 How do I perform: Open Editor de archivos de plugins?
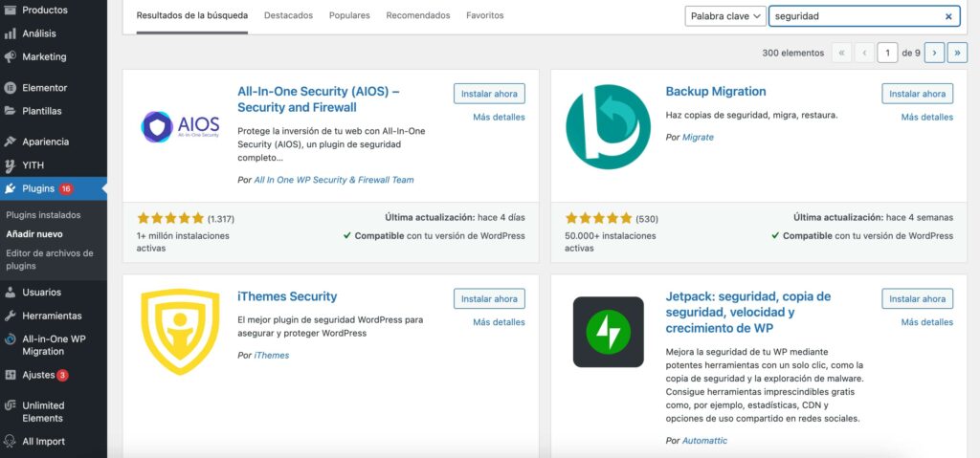point(50,259)
